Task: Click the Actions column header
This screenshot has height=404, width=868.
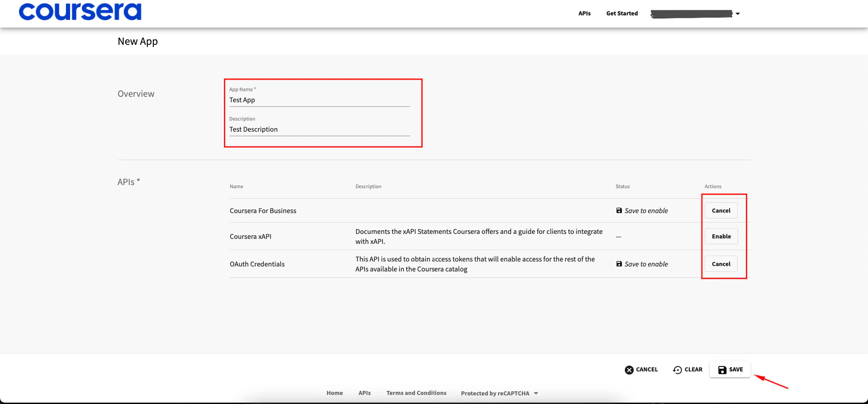Action: point(713,186)
